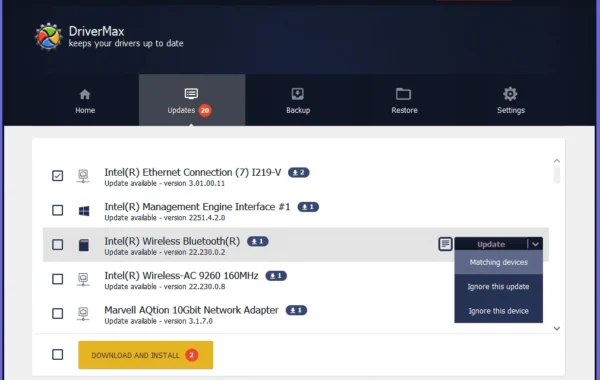Viewport: 600px width, 380px height.
Task: Click network icon of Marvell AQtion row
Action: coord(83,314)
